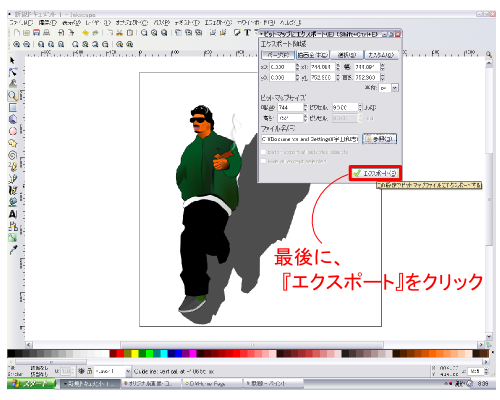Switch to the ペイント taskbar window
Screen dimensions: 500x400
point(273,384)
